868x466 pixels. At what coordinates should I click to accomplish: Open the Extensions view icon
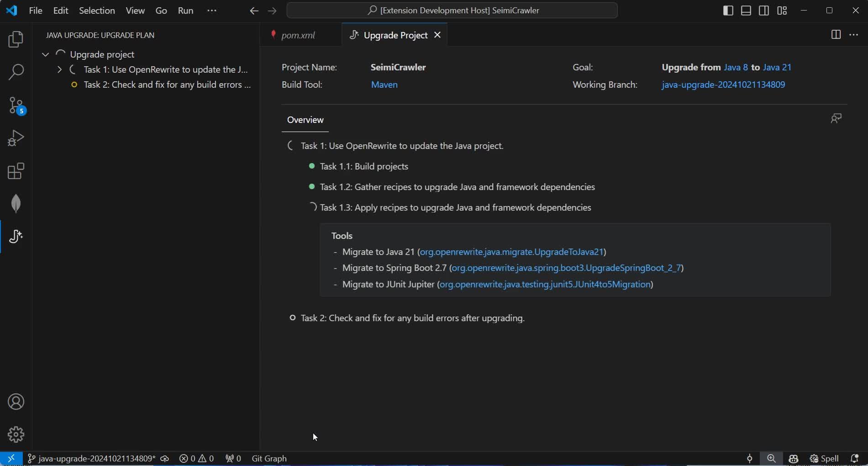(16, 171)
